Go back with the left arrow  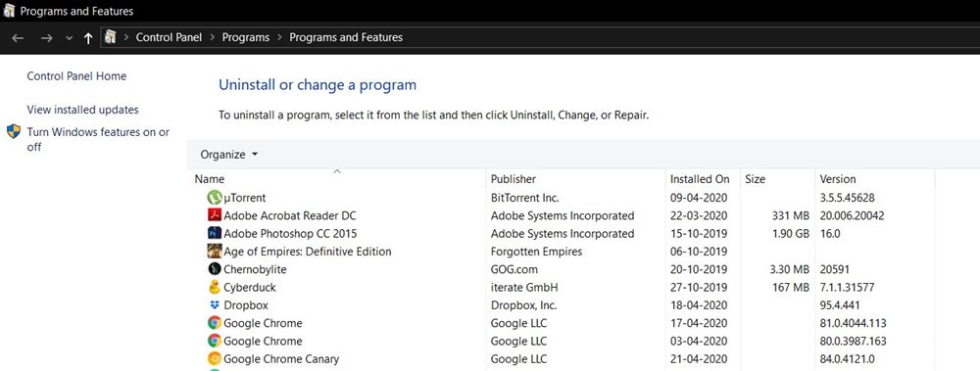click(x=18, y=38)
